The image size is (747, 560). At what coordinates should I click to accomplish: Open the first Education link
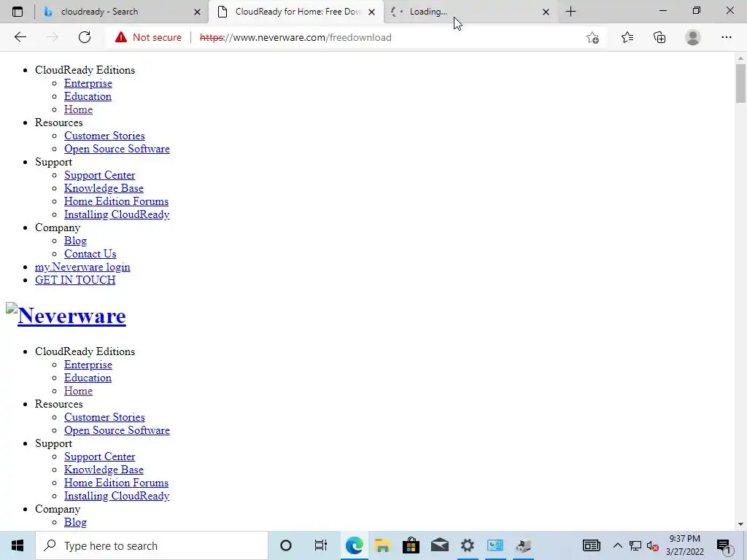[88, 96]
